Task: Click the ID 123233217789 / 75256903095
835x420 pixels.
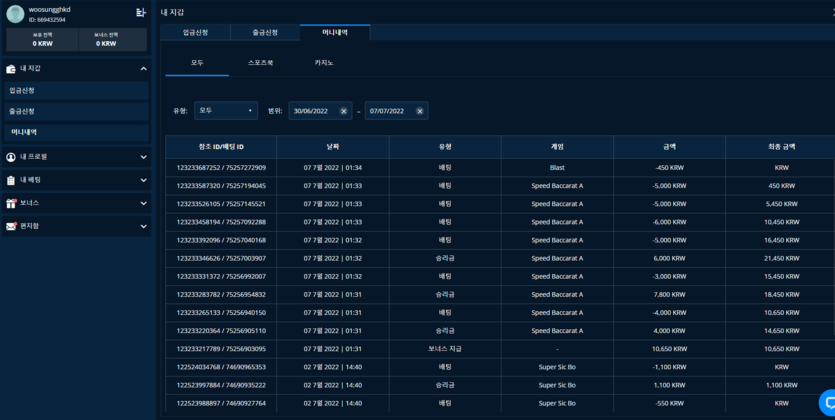Action: pyautogui.click(x=221, y=349)
